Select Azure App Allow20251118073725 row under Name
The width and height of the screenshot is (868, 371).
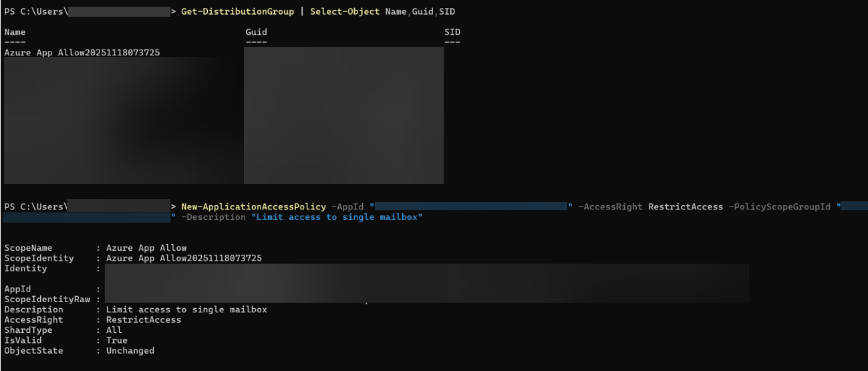click(x=82, y=52)
